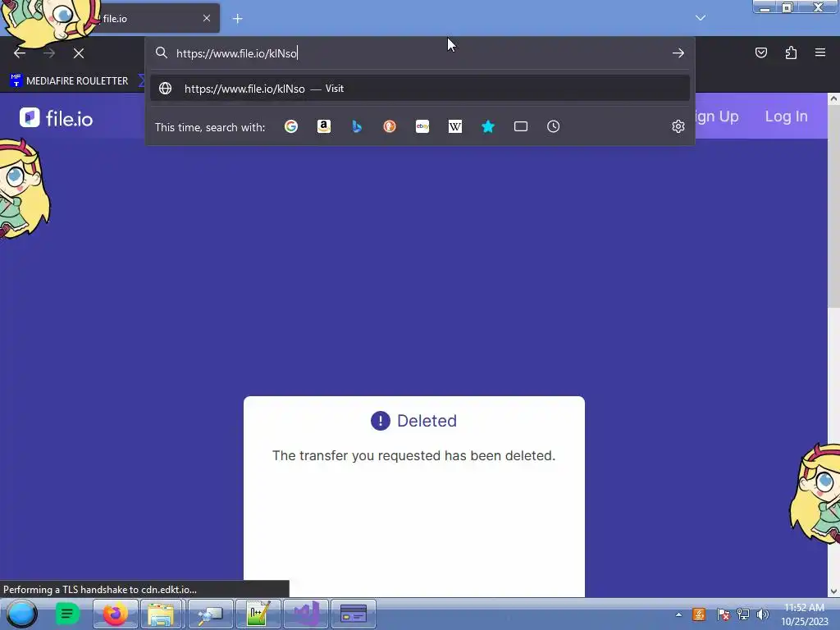The image size is (840, 630).
Task: Open the Visual Studio taskbar icon
Action: tap(306, 614)
